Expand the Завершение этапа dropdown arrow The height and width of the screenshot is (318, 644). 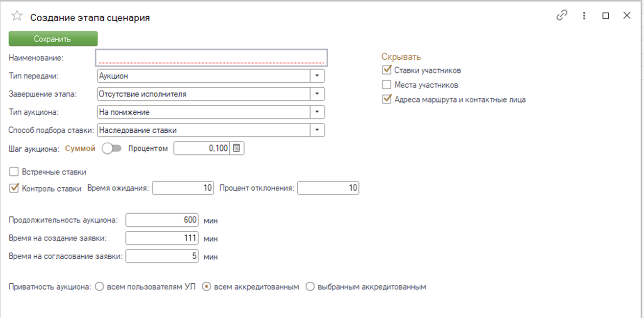point(317,94)
